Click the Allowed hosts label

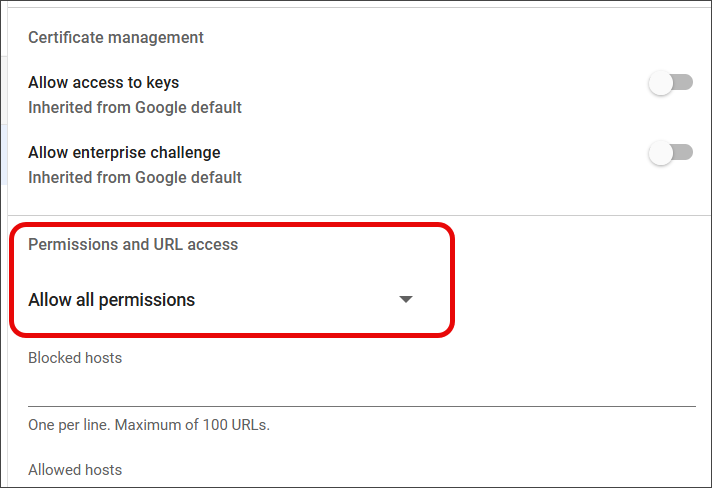coord(75,469)
